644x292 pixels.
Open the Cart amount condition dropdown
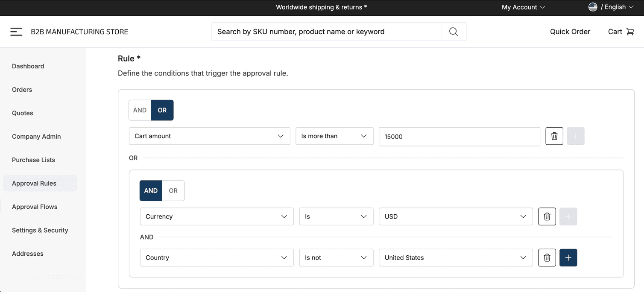click(209, 136)
